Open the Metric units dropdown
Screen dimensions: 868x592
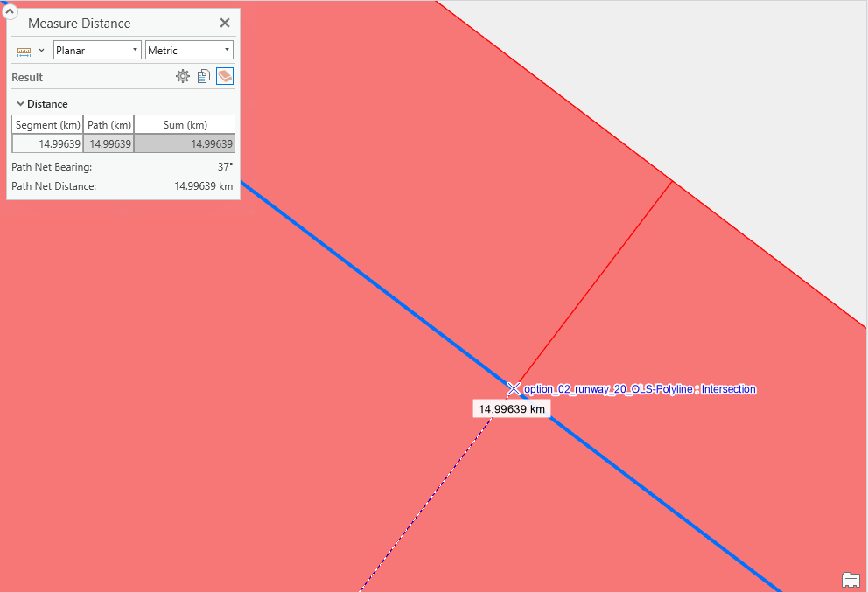tap(189, 50)
